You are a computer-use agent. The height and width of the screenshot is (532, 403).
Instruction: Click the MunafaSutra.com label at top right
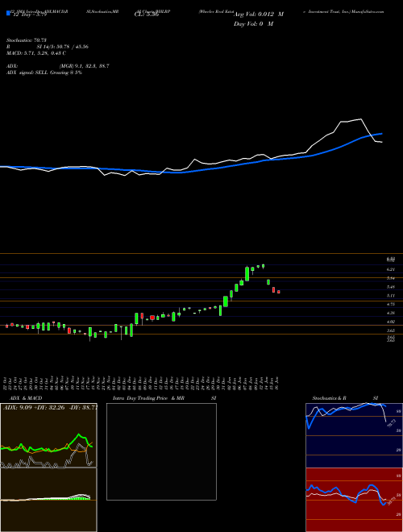click(x=368, y=11)
